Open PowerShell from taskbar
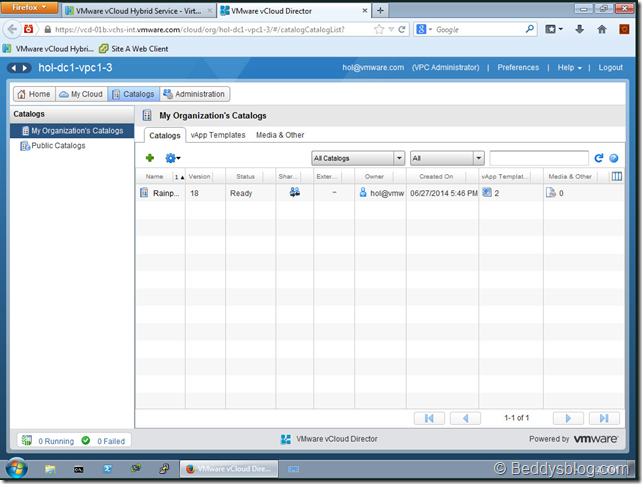Image resolution: width=642 pixels, height=484 pixels. pos(107,469)
